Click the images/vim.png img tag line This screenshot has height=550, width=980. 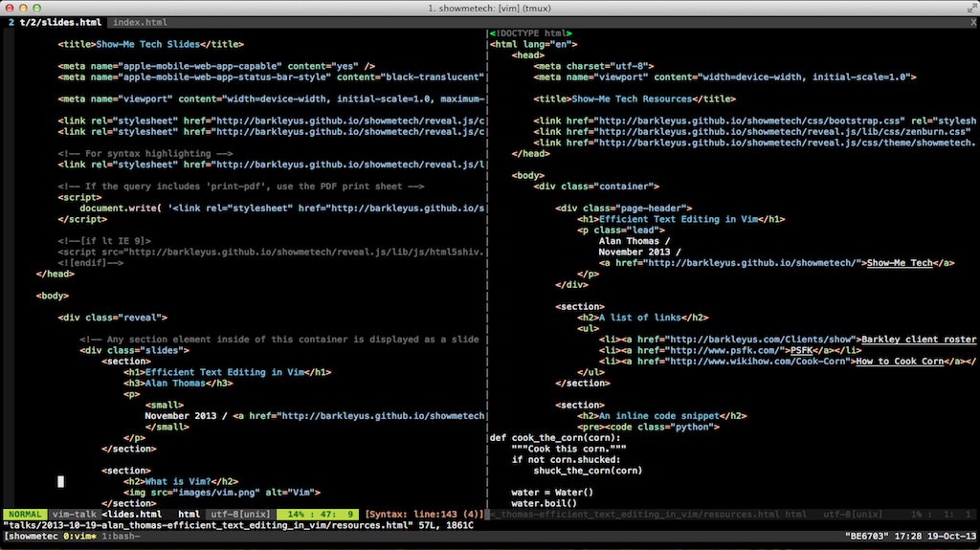[222, 493]
